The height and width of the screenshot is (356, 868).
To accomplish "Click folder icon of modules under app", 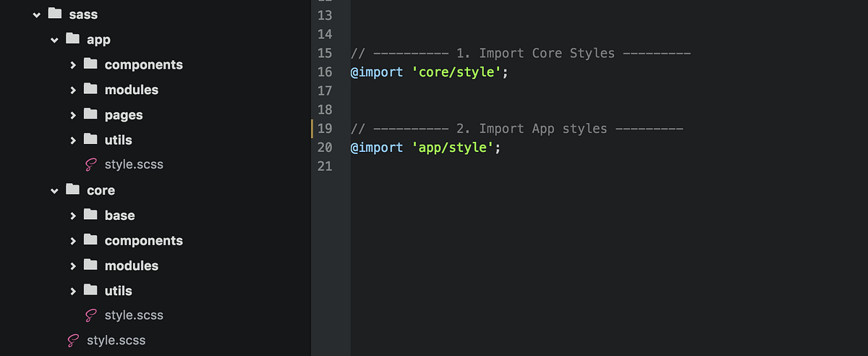I will coord(90,88).
